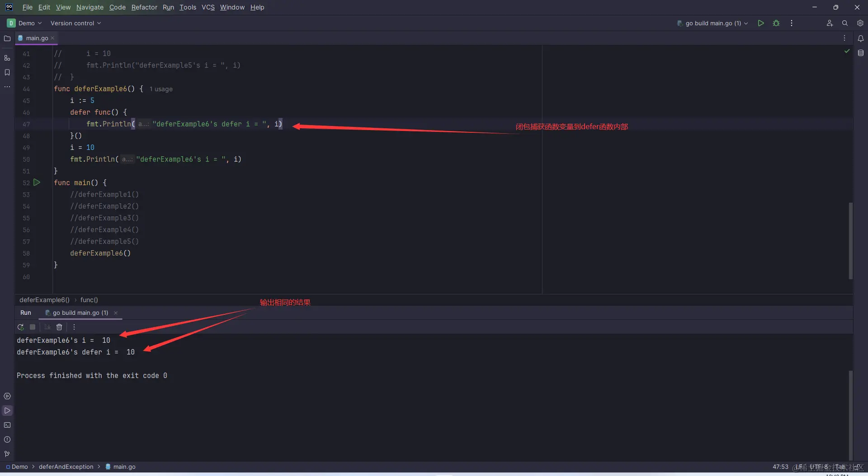Rerun the program in the Run panel

click(20, 327)
